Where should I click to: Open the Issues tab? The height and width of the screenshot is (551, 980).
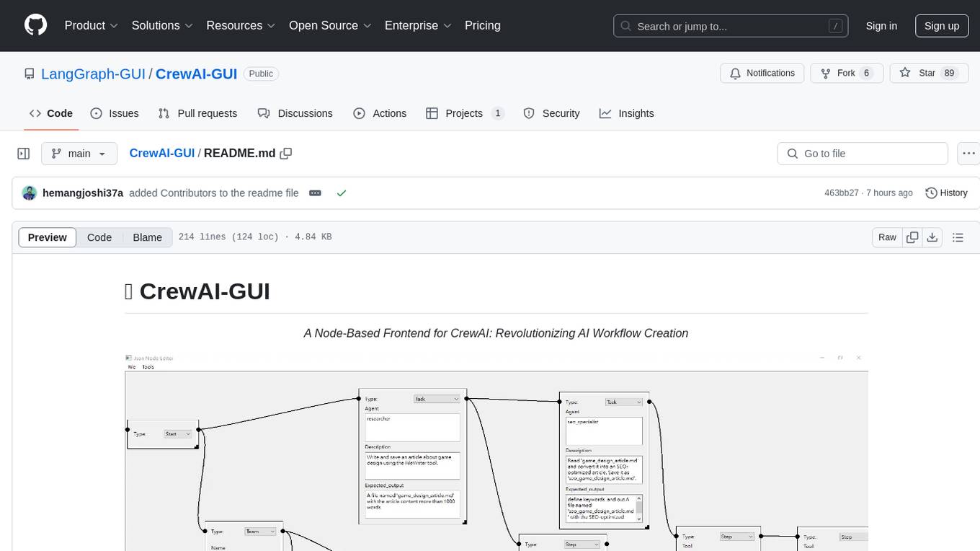115,113
